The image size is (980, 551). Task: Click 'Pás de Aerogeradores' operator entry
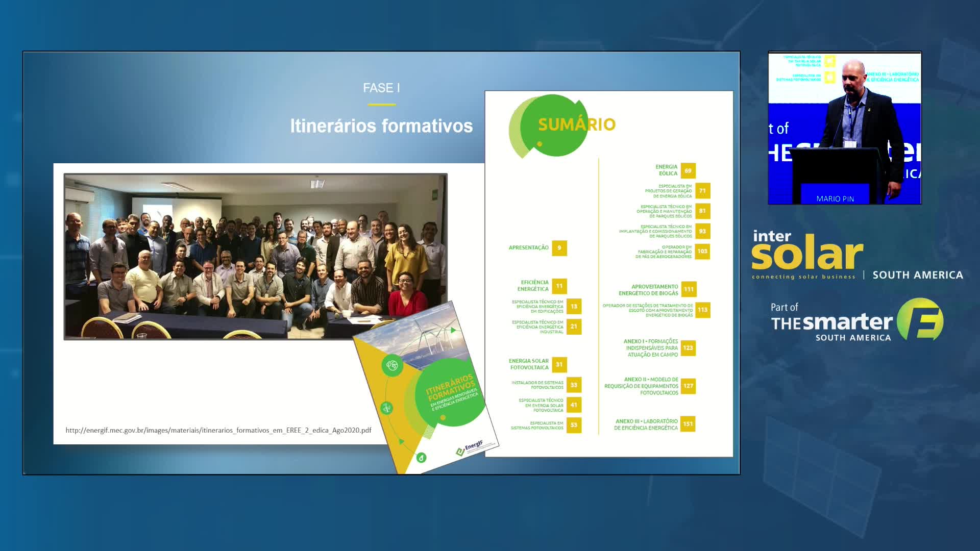pyautogui.click(x=664, y=252)
